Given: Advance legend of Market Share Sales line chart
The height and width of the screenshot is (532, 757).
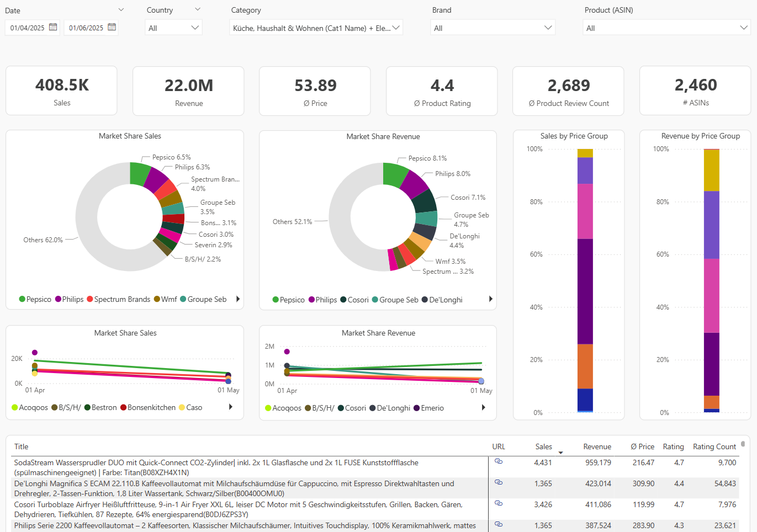Looking at the screenshot, I should click(x=231, y=407).
